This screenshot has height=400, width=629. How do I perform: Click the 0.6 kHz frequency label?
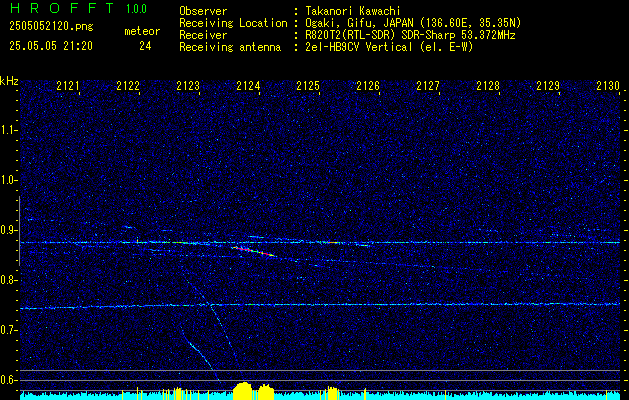click(8, 380)
